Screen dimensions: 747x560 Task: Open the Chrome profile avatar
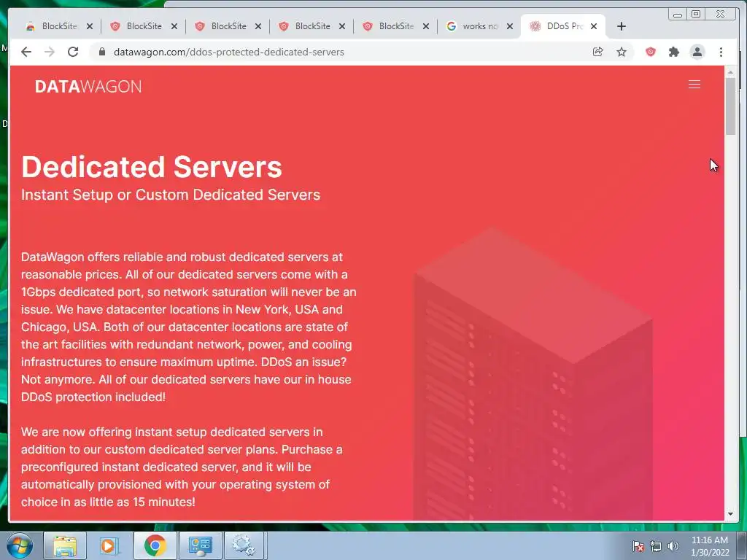[x=697, y=52]
